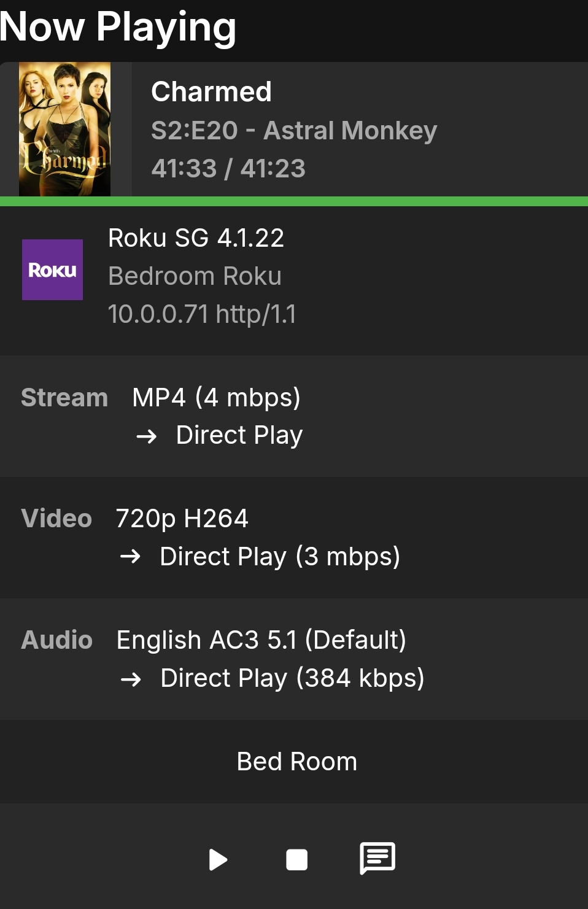The height and width of the screenshot is (909, 588).
Task: Open the send message icon
Action: (x=377, y=858)
